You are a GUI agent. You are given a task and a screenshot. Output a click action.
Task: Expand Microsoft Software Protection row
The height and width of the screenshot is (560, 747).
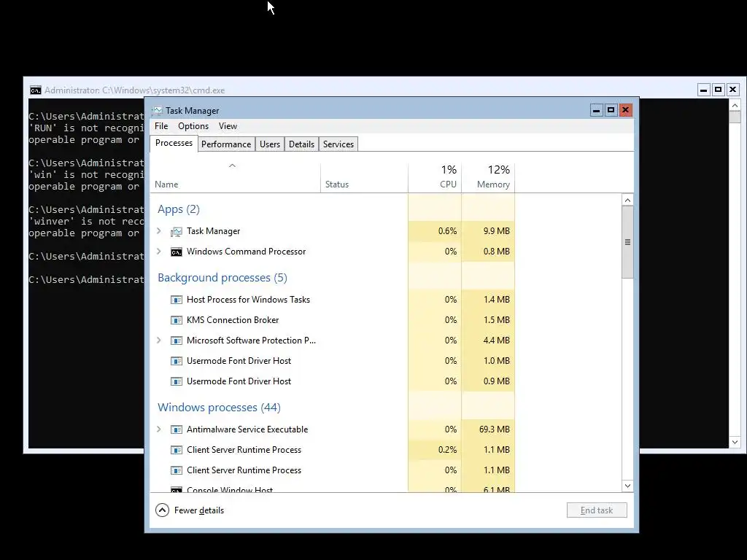click(159, 341)
